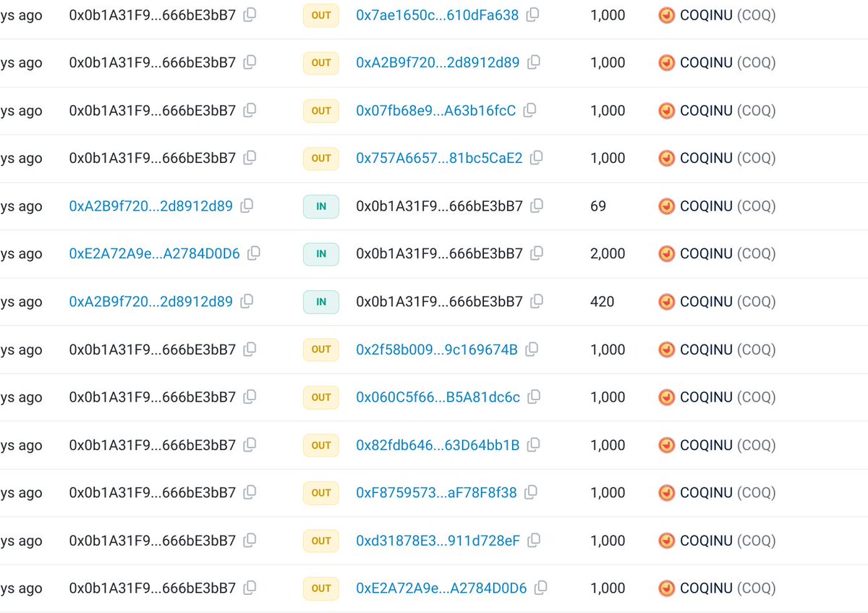This screenshot has width=868, height=613.
Task: Click sender text in the 0x82fdb646...63D64bb1B row
Action: pyautogui.click(x=153, y=444)
